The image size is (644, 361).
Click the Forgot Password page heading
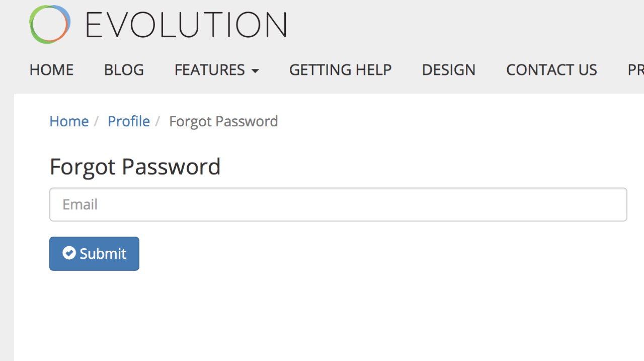[x=135, y=167]
